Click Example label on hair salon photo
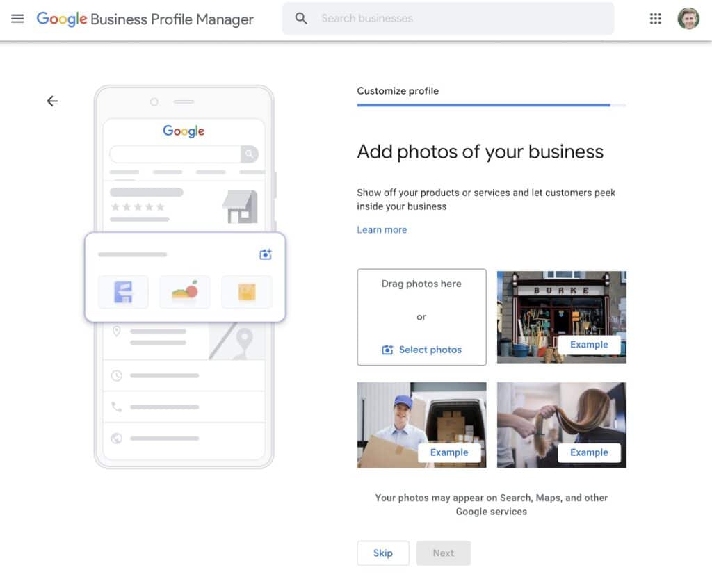 pyautogui.click(x=589, y=452)
